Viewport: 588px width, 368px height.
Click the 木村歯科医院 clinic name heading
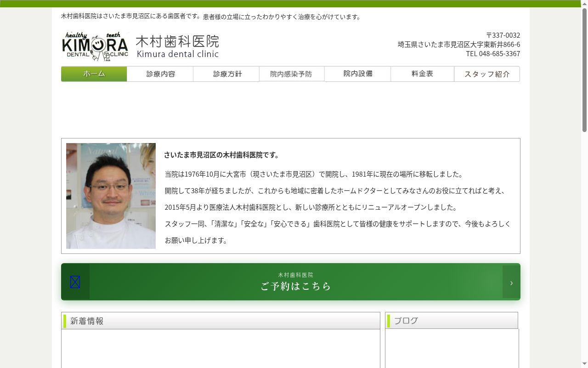(177, 41)
